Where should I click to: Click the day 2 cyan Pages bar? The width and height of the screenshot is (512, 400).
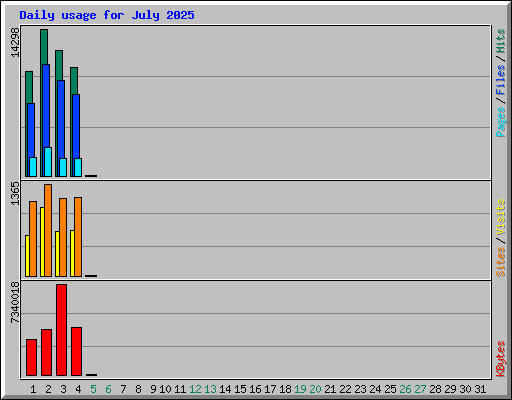pos(48,162)
